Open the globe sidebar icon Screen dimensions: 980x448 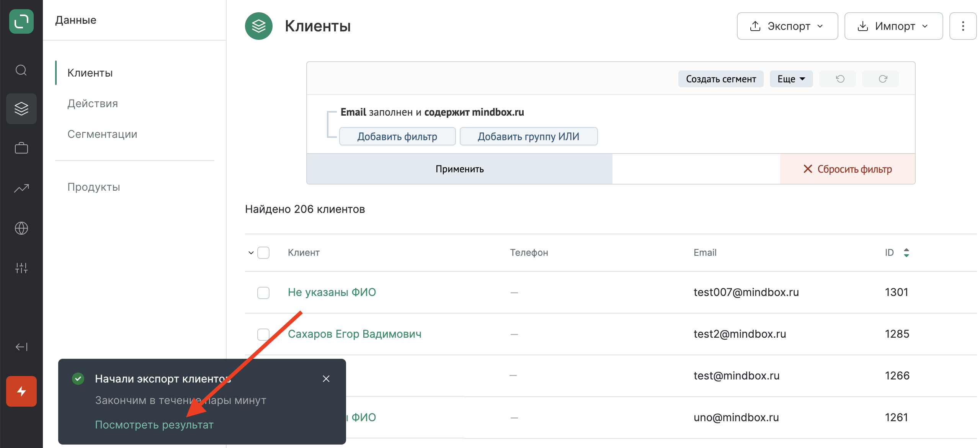point(21,228)
